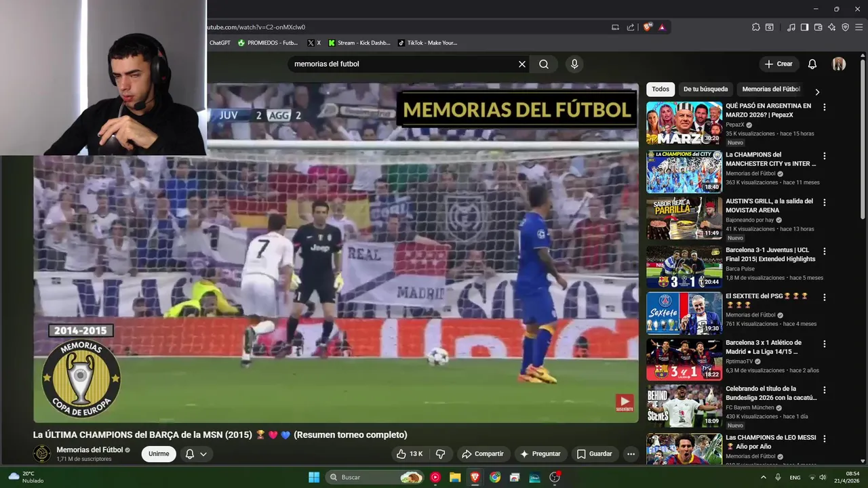
Task: Open the QUÉ PASÓ EN ARGENTINA thumbnail
Action: pos(684,123)
